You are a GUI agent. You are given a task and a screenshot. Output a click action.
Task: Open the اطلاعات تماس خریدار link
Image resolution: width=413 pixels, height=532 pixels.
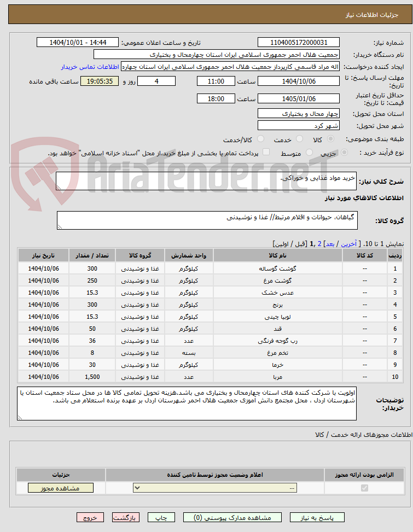pos(90,67)
